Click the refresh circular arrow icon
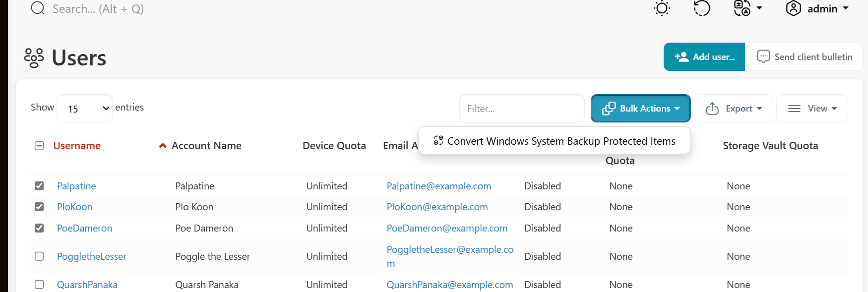Viewport: 868px width, 292px height. (701, 8)
